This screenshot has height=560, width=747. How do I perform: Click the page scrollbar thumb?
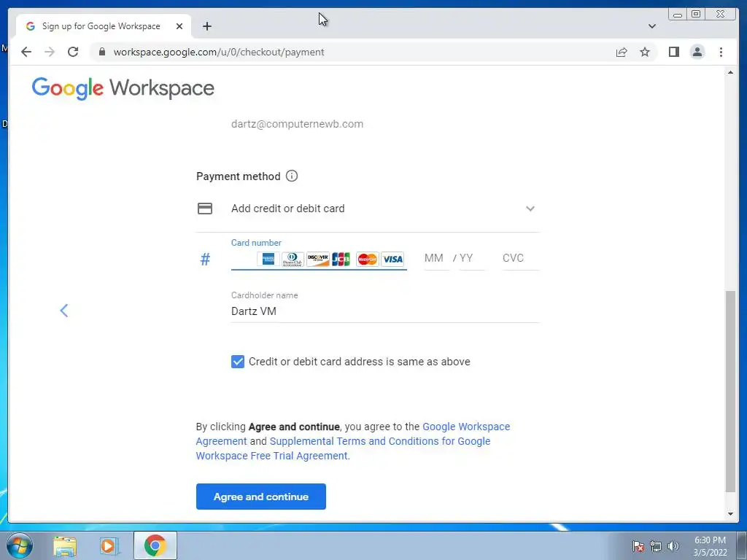tap(730, 391)
